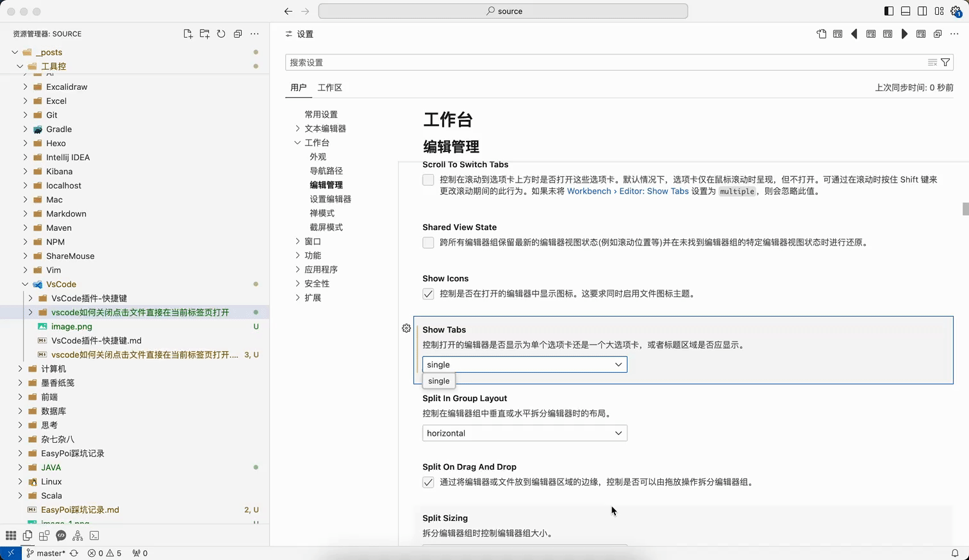This screenshot has width=969, height=560.
Task: Click the 搜索设置 search field
Action: pyautogui.click(x=602, y=62)
